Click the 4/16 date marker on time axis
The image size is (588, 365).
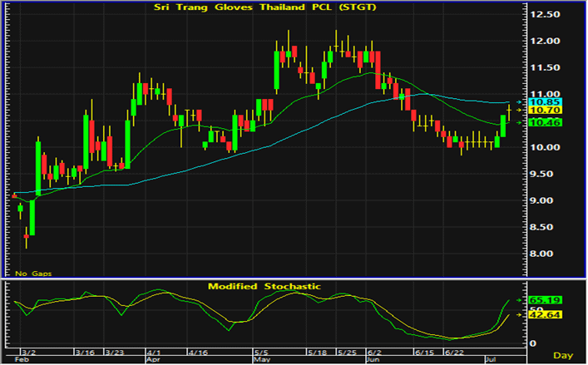pos(198,353)
